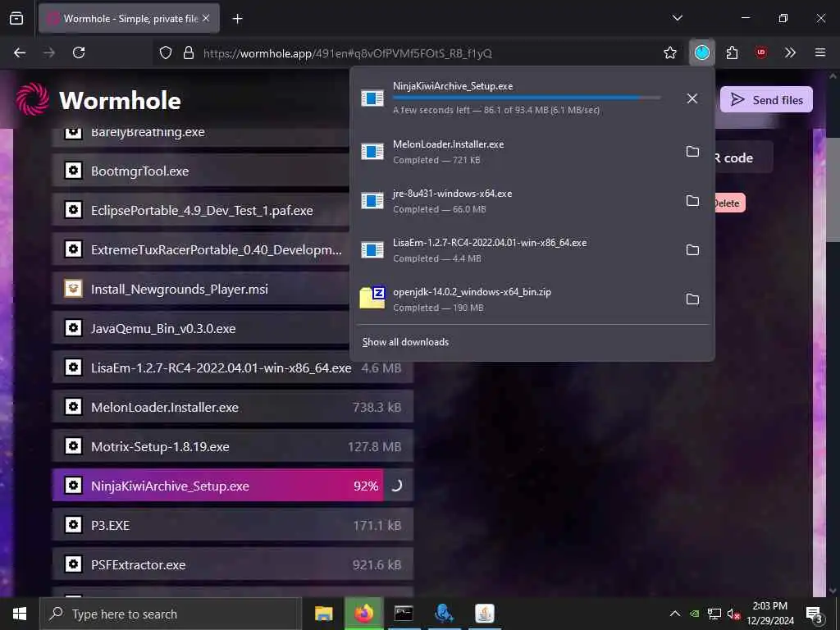
Task: Open the clock showing 2:03 PM
Action: 769,614
